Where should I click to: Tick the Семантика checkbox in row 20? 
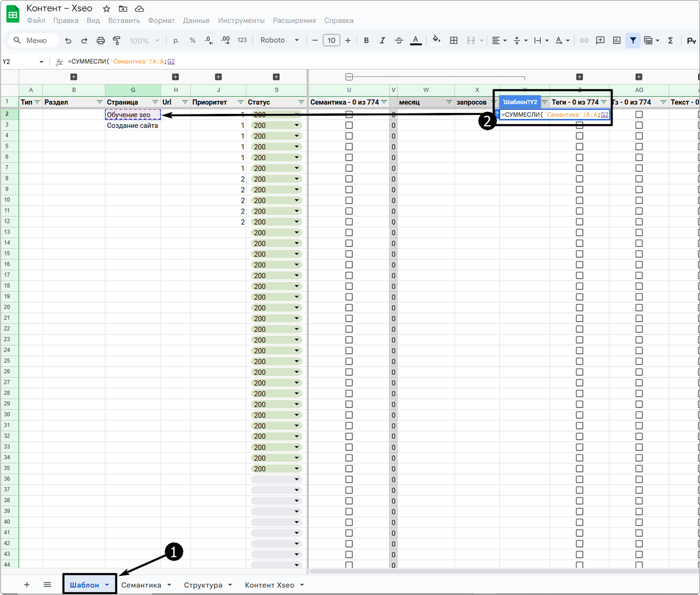[x=349, y=308]
